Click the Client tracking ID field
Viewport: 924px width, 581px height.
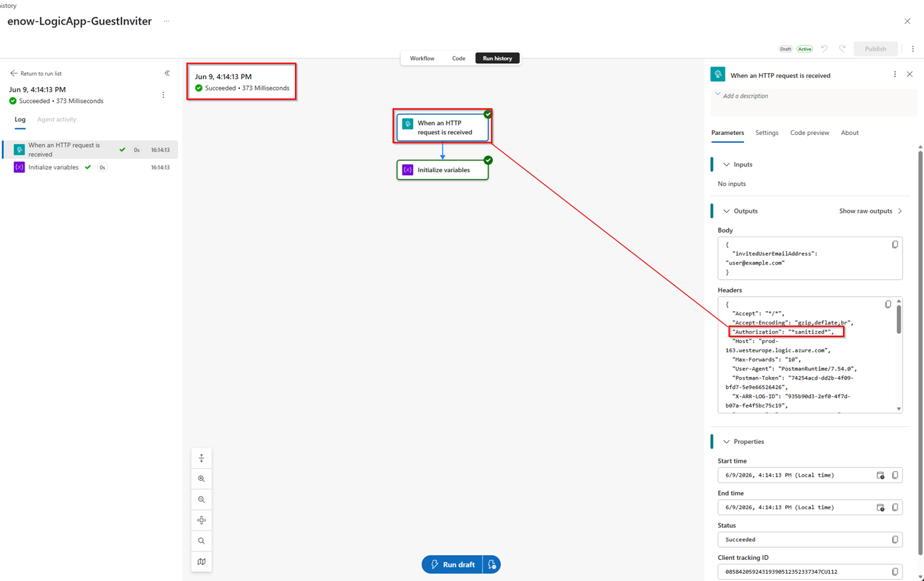point(810,572)
